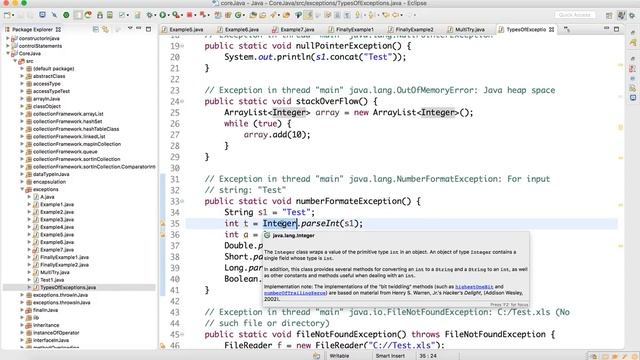Viewport: 640px width, 360px height.
Task: Click the overview ruler marker near line 29
Action: pos(620,158)
